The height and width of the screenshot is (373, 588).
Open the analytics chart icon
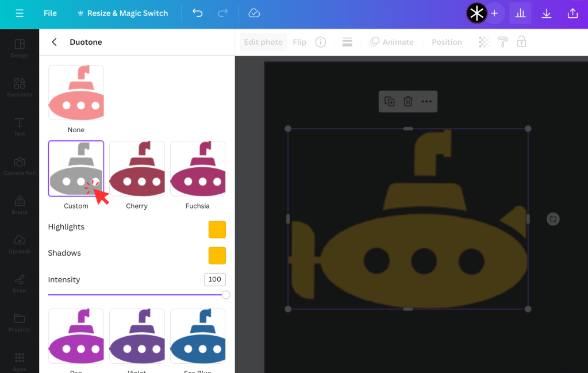pos(521,13)
